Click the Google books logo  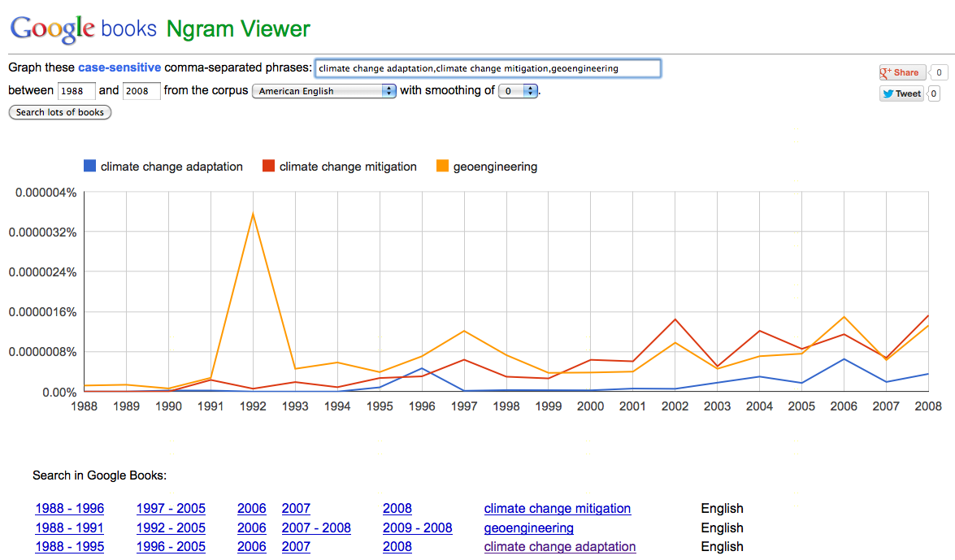(x=81, y=28)
